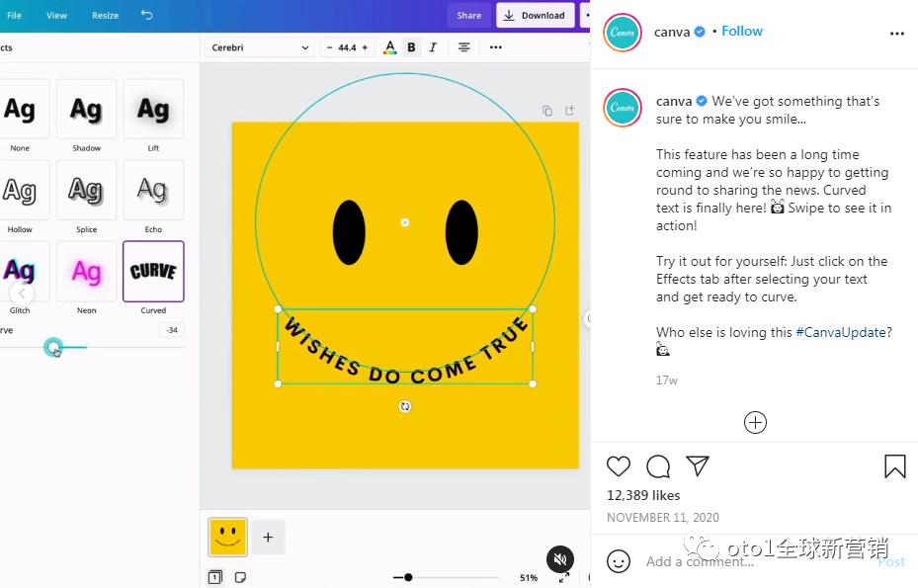Click the add page icon above canvas

(569, 110)
